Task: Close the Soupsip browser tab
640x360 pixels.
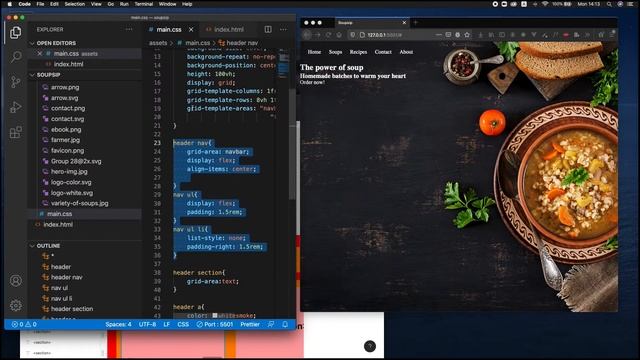Action: [404, 22]
